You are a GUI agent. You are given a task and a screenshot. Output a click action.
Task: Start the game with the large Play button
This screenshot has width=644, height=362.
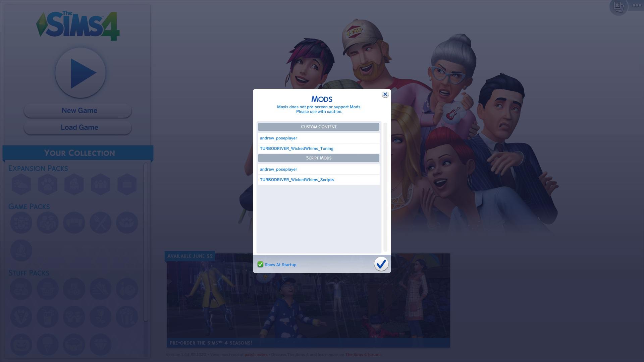click(80, 73)
